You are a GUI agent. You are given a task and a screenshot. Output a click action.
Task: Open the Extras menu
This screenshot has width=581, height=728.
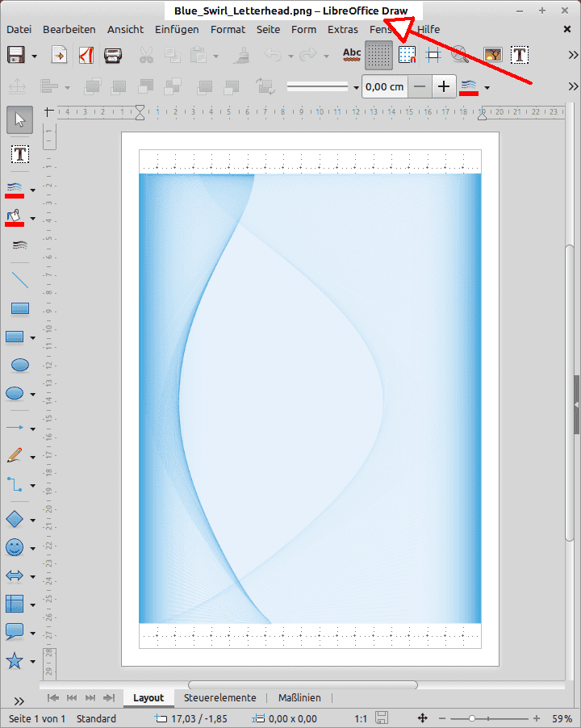[342, 29]
